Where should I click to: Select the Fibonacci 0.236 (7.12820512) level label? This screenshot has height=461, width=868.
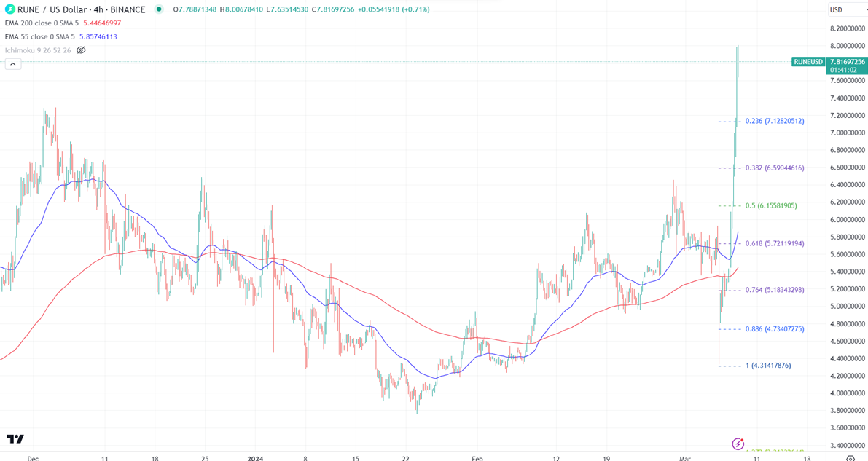tap(775, 121)
